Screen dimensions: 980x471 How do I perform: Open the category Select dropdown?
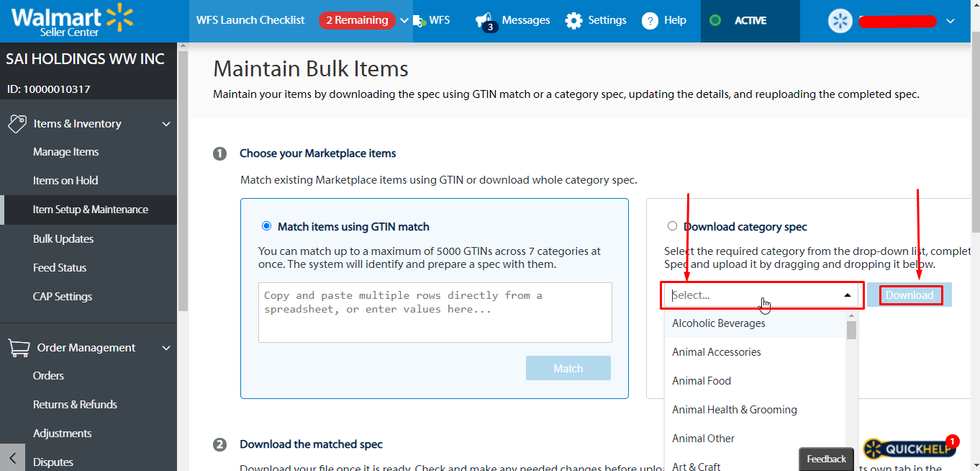coord(762,295)
